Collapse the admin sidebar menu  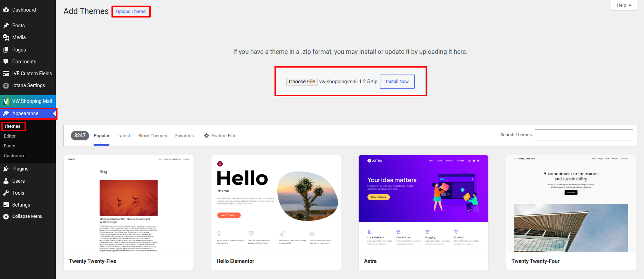(x=23, y=216)
